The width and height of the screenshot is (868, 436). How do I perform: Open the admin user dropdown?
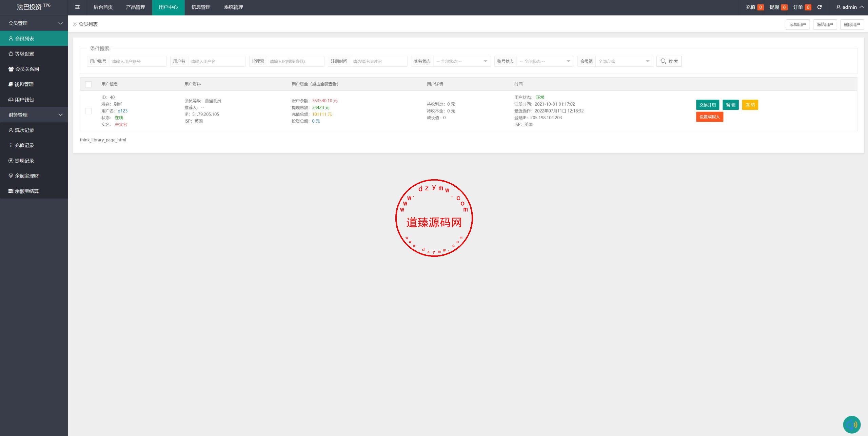[850, 7]
